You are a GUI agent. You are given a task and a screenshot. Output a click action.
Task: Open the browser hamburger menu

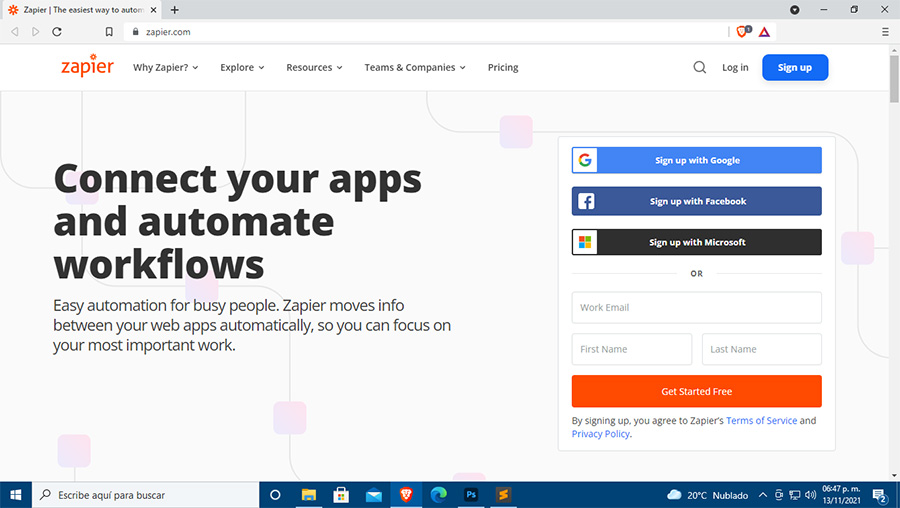coord(885,32)
